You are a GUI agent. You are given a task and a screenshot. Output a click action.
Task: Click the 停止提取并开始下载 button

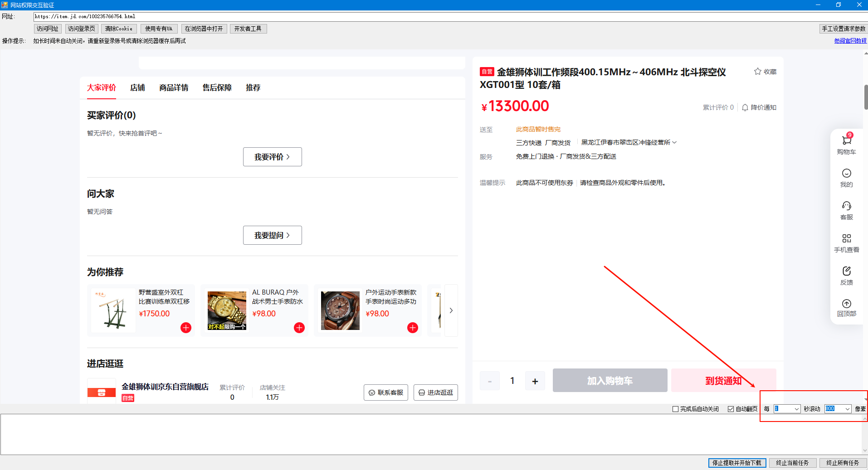737,463
